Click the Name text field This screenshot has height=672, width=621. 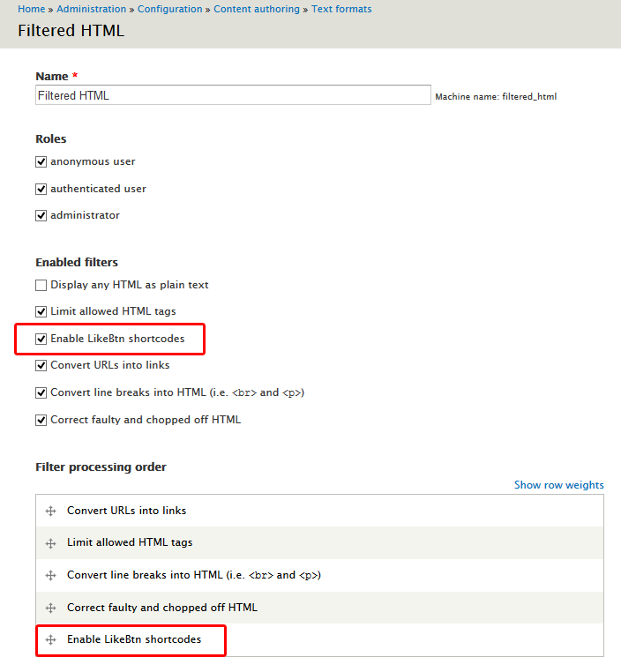[232, 95]
